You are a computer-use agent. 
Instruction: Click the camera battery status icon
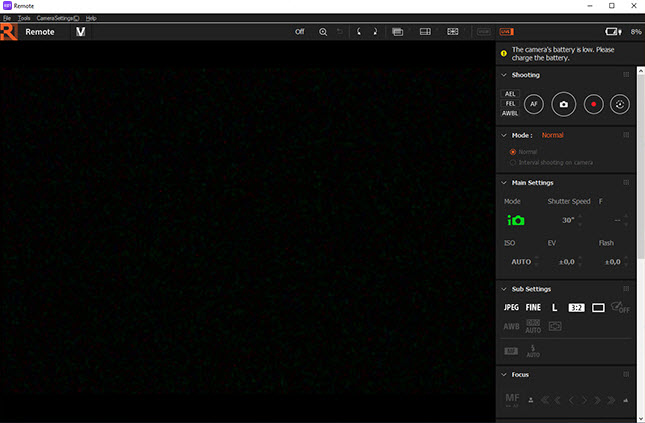click(613, 32)
